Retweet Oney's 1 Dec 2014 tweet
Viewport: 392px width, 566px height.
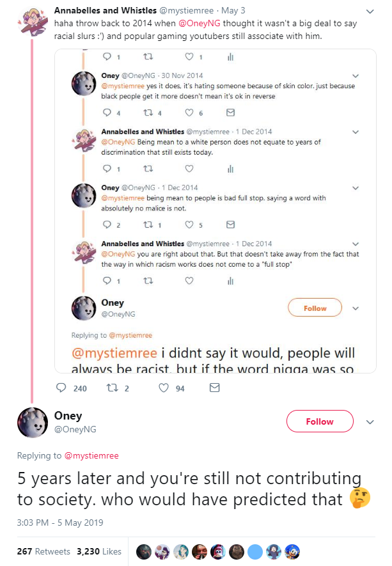pyautogui.click(x=148, y=224)
